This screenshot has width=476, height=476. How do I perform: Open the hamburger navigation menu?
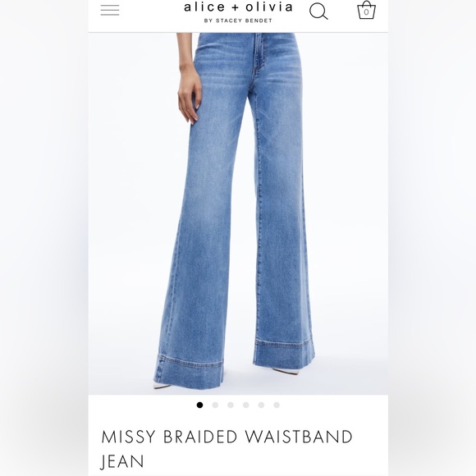point(110,11)
